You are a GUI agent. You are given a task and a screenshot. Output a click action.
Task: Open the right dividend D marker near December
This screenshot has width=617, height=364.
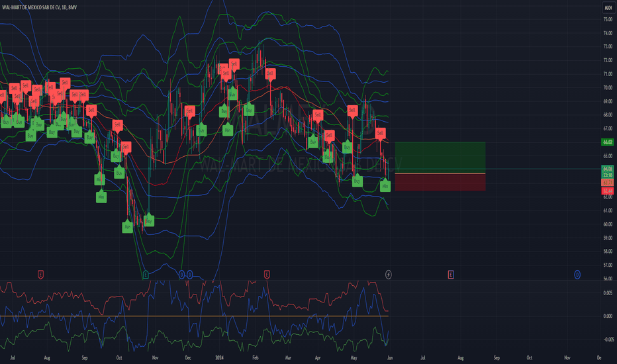coord(189,275)
